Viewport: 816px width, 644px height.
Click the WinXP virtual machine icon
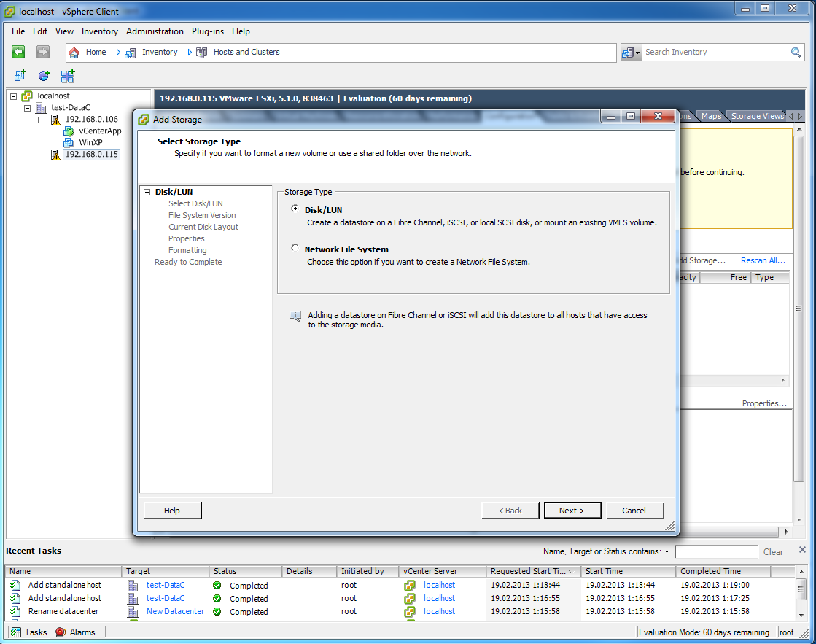pyautogui.click(x=69, y=143)
